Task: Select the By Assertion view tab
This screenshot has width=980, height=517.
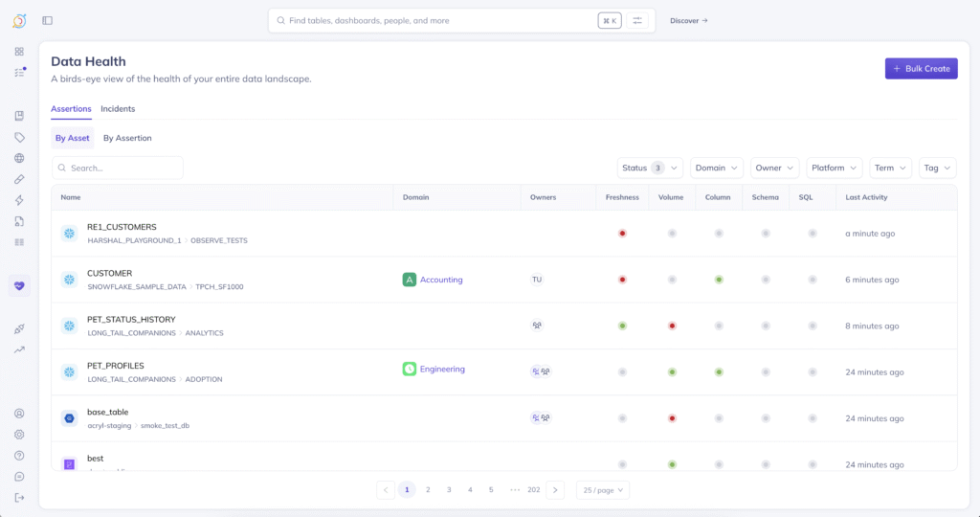Action: point(127,138)
